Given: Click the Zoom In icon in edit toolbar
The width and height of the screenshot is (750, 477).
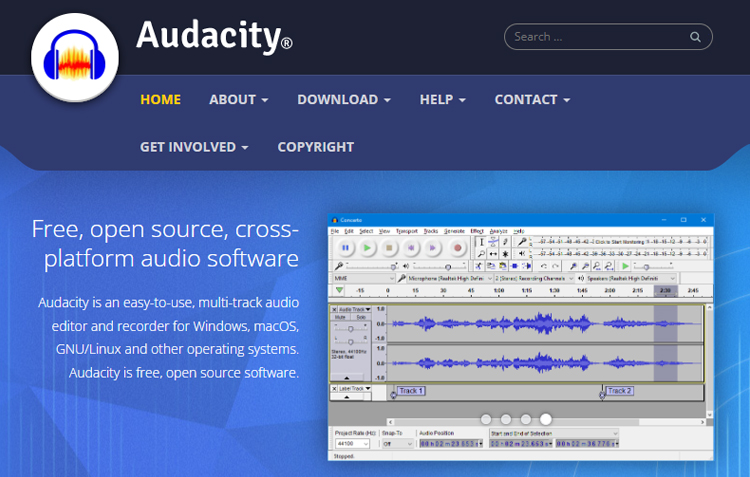Looking at the screenshot, I should [x=573, y=266].
